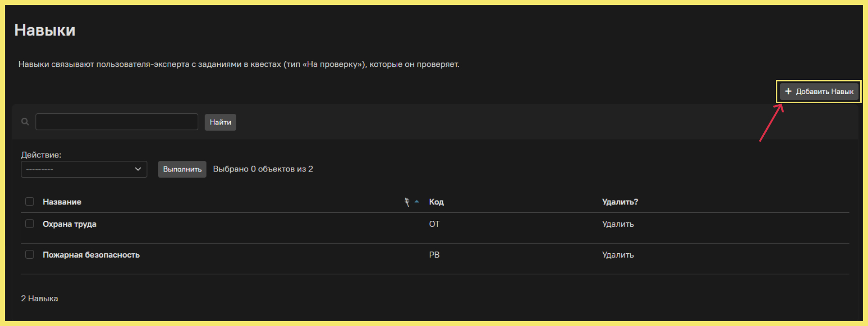Image resolution: width=868 pixels, height=326 pixels.
Task: Open the Пожарная безопасность skill link
Action: [x=91, y=255]
